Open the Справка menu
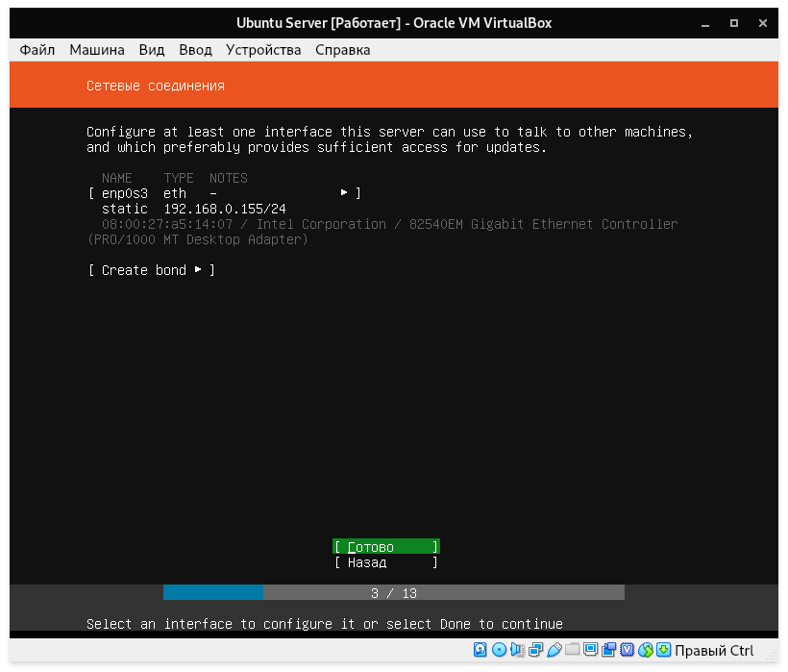The height and width of the screenshot is (672, 788). 343,50
